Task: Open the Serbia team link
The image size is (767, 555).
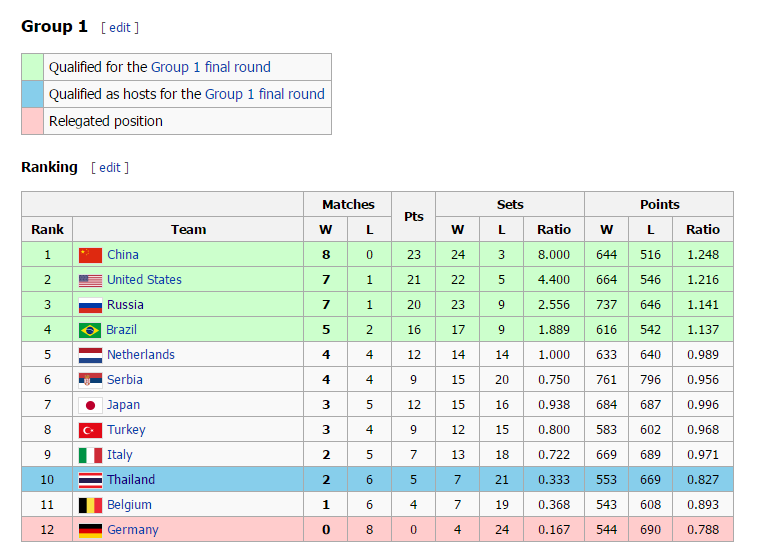Action: [125, 380]
